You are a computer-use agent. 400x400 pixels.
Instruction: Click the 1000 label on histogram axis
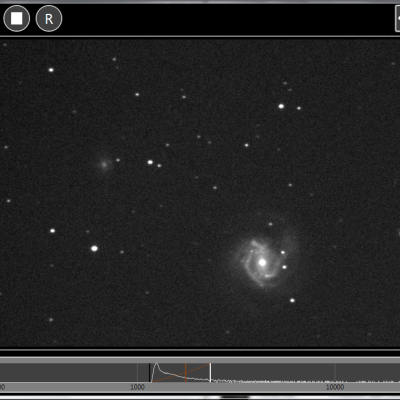[x=137, y=387]
